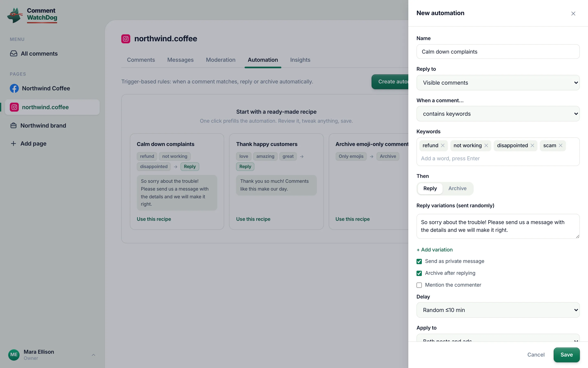The image size is (588, 368).
Task: Remove the not working keyword chip
Action: (x=486, y=146)
